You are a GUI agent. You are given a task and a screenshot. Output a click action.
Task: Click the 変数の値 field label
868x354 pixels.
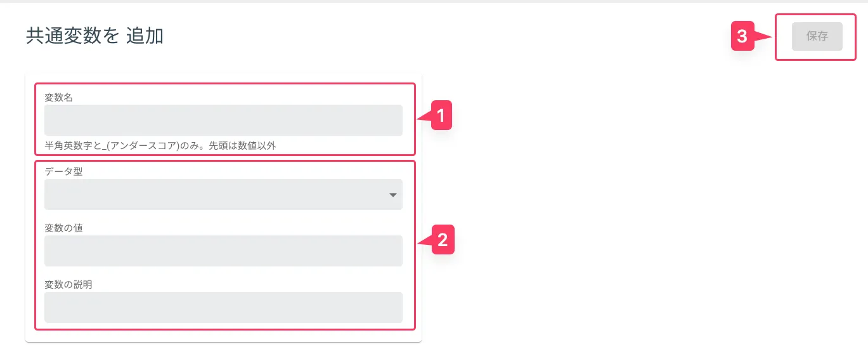[x=63, y=228]
